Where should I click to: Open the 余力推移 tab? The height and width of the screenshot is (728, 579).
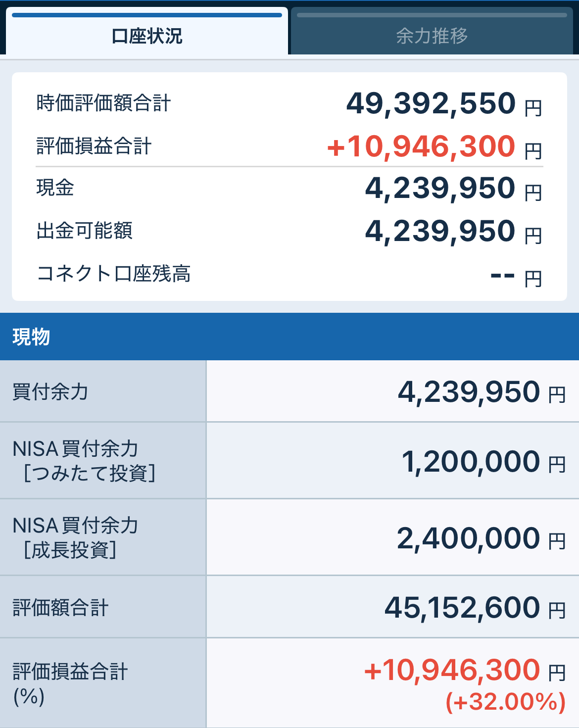[x=432, y=36]
